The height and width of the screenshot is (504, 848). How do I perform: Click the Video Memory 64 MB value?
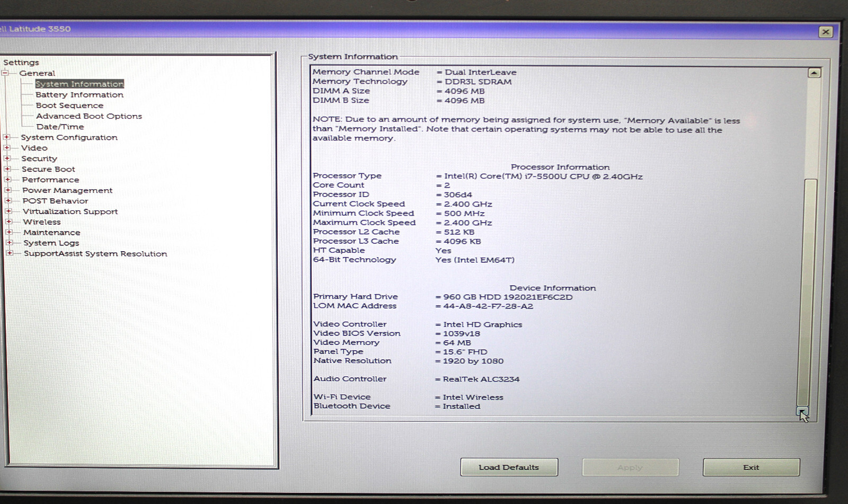pyautogui.click(x=457, y=342)
